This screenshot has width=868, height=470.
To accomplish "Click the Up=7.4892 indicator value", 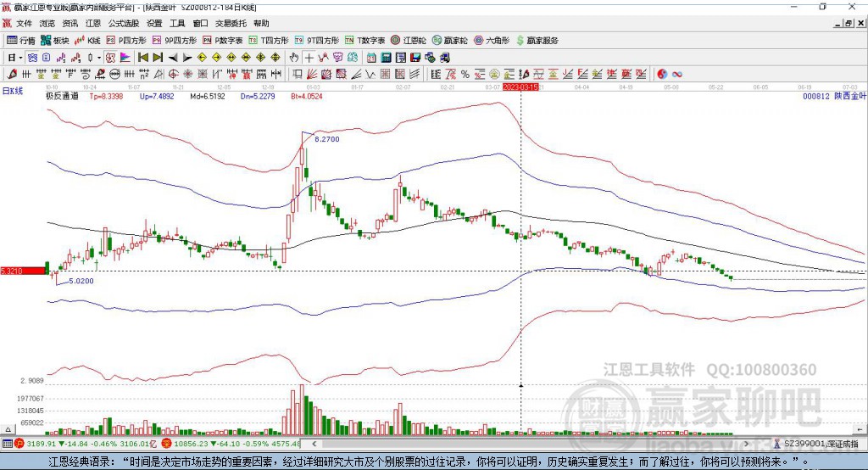I will tap(157, 96).
